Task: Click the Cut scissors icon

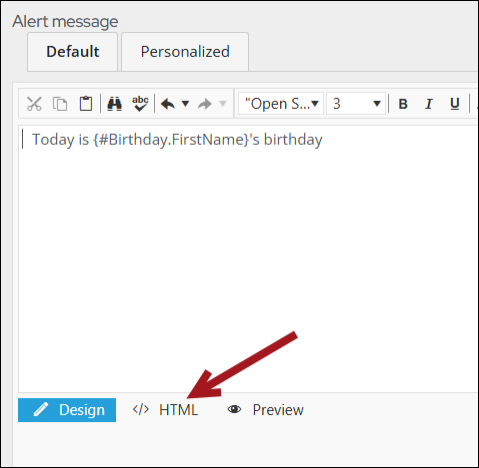Action: click(34, 104)
